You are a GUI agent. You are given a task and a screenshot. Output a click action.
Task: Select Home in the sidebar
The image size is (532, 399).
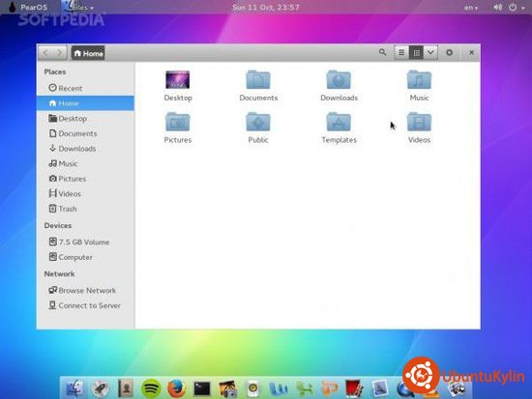pyautogui.click(x=85, y=103)
